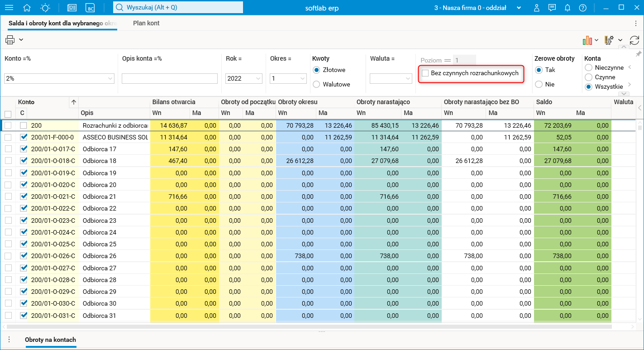Open the Okres dropdown list
The width and height of the screenshot is (644, 350).
[302, 78]
